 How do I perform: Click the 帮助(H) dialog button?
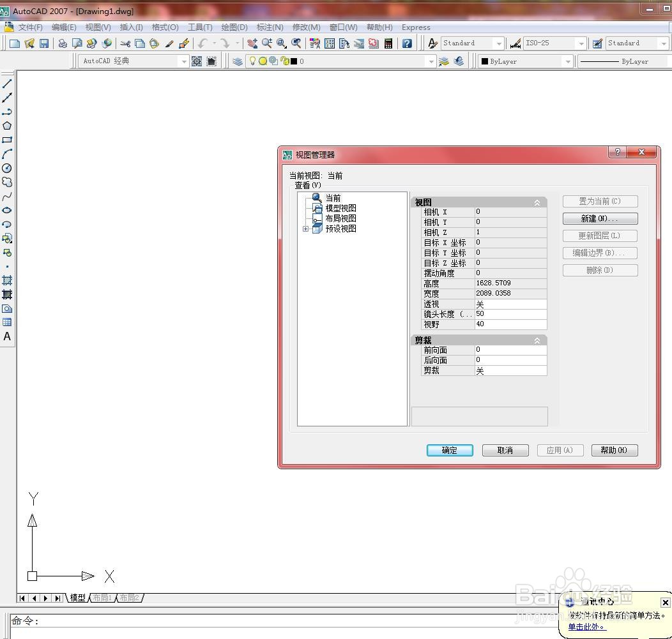click(614, 450)
